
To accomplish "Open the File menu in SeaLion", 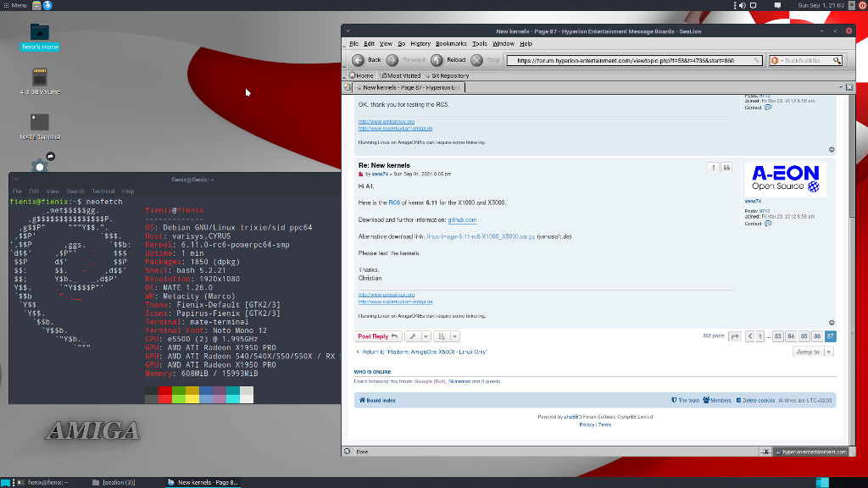I will [353, 44].
